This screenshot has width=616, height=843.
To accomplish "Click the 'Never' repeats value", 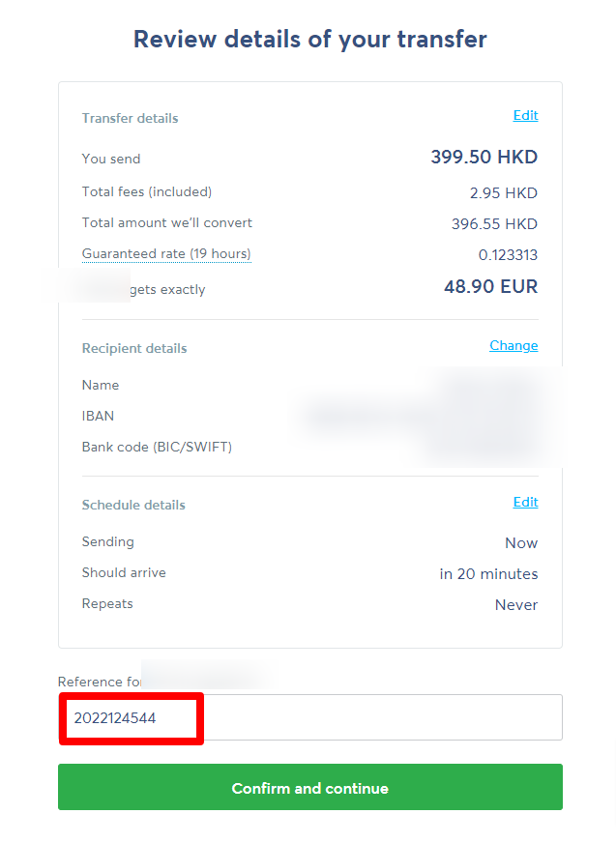I will pos(516,605).
